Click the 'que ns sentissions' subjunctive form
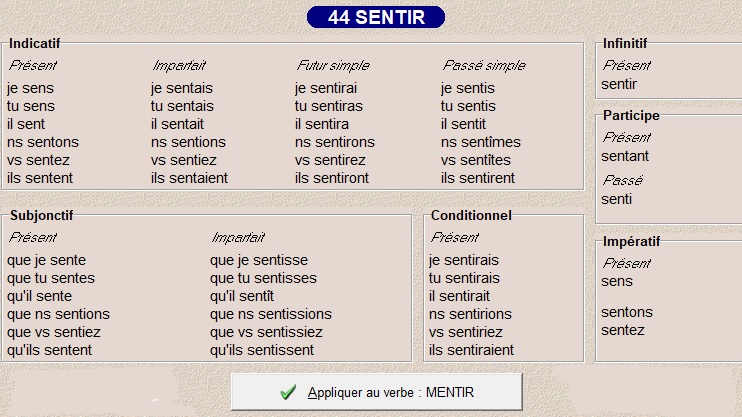 tap(271, 314)
